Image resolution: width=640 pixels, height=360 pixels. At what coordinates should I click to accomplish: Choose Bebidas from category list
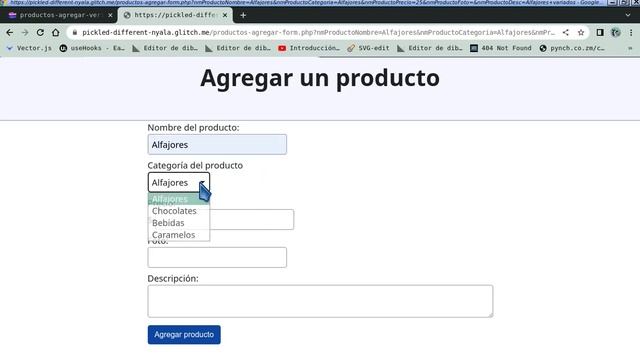(179, 223)
